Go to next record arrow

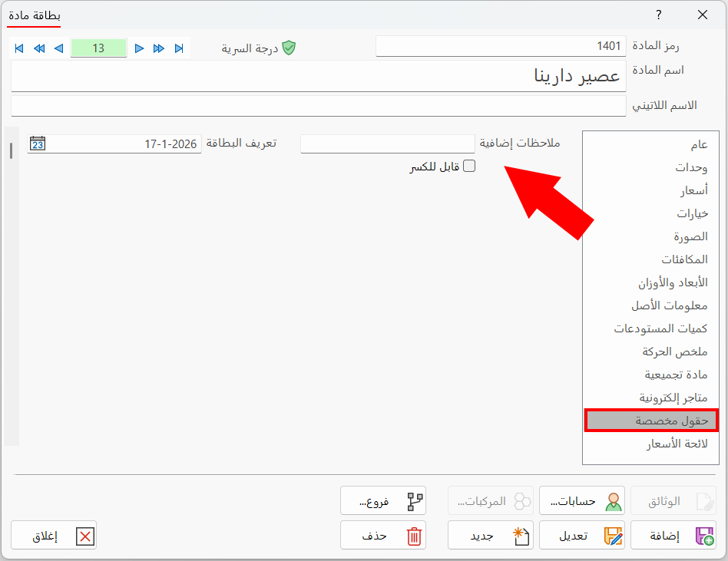coord(139,48)
